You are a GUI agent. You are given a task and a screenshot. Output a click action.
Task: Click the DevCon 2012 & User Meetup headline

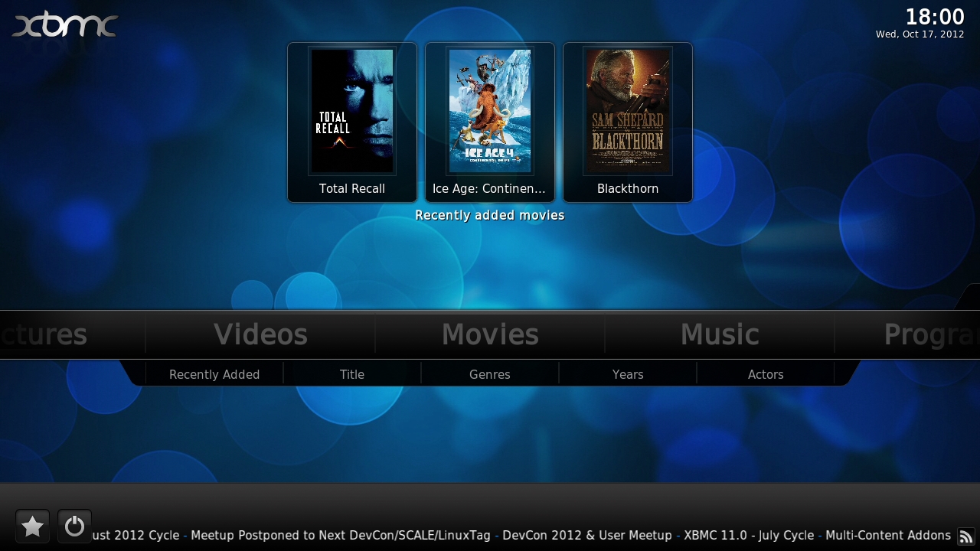(x=587, y=536)
